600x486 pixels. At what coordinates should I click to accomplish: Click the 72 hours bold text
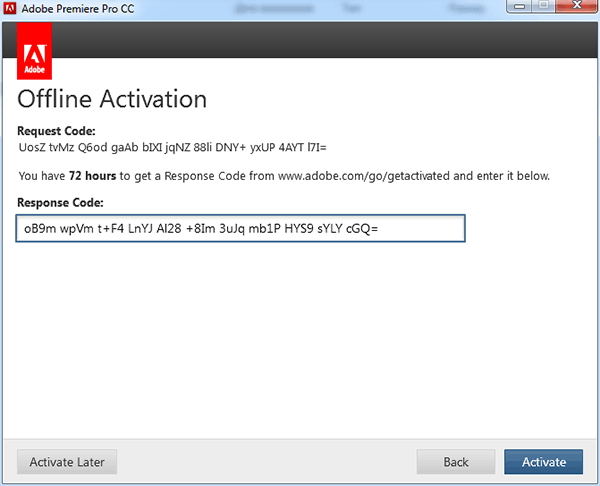tap(92, 176)
